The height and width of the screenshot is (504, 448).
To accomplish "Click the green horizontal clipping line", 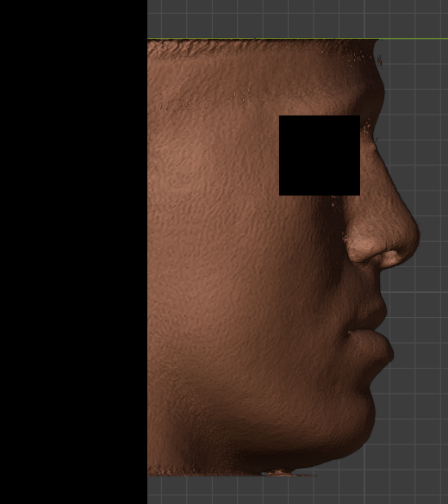I will (x=297, y=39).
